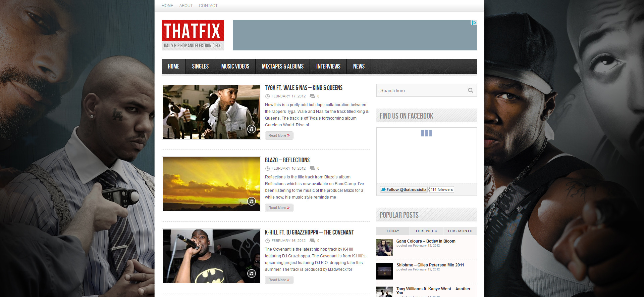Viewport: 644px width, 297px height.
Task: Click Read More under K-Hill post
Action: coord(279,280)
